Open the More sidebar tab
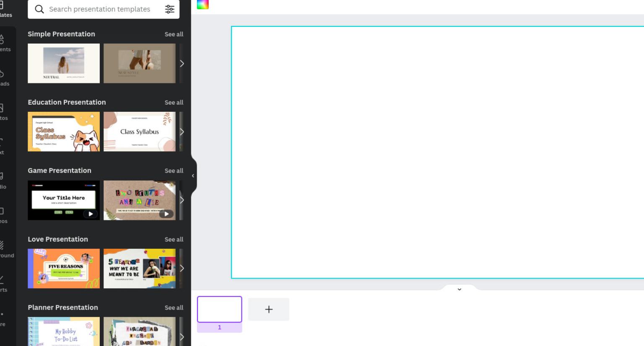Screen dimensions: 644x346 pos(3,318)
